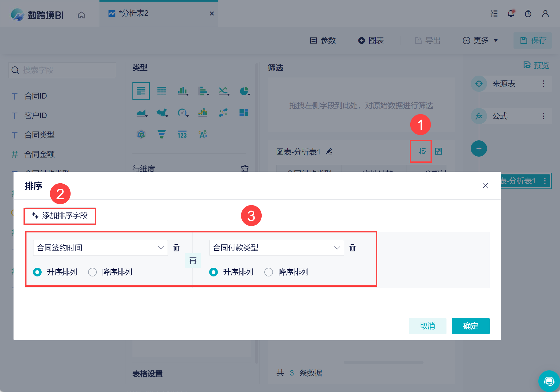Click 添加排序字段 to add sort field
The image size is (560, 392).
click(60, 215)
